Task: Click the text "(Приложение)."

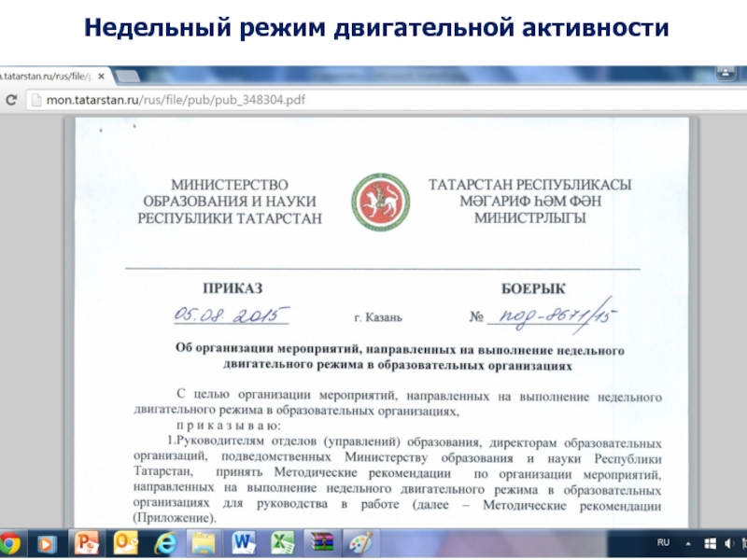Action: pyautogui.click(x=175, y=518)
